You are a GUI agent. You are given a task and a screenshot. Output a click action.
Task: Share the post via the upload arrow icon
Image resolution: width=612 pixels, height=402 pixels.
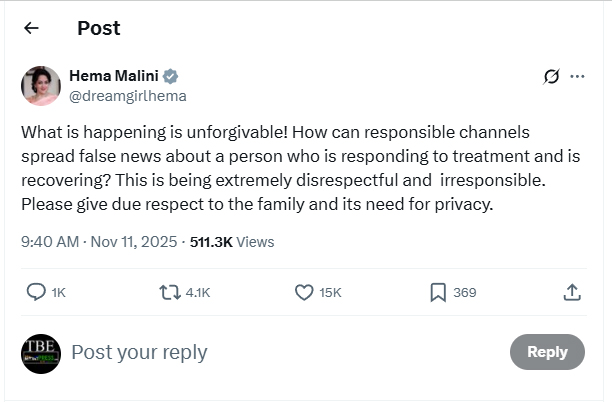click(572, 292)
